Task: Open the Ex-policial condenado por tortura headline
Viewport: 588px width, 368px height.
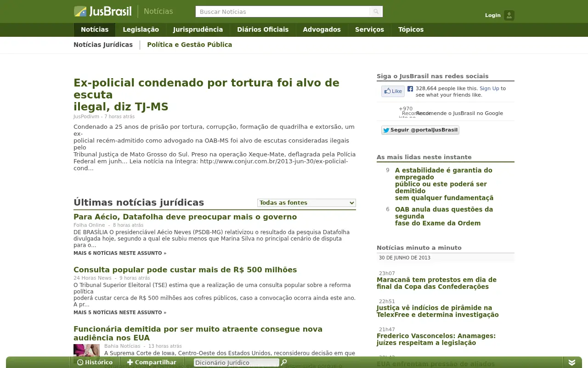Action: 206,95
